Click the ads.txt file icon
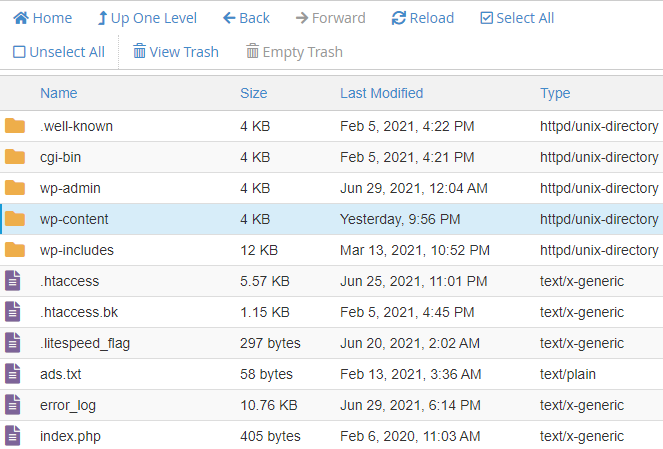663x449 pixels. [13, 374]
